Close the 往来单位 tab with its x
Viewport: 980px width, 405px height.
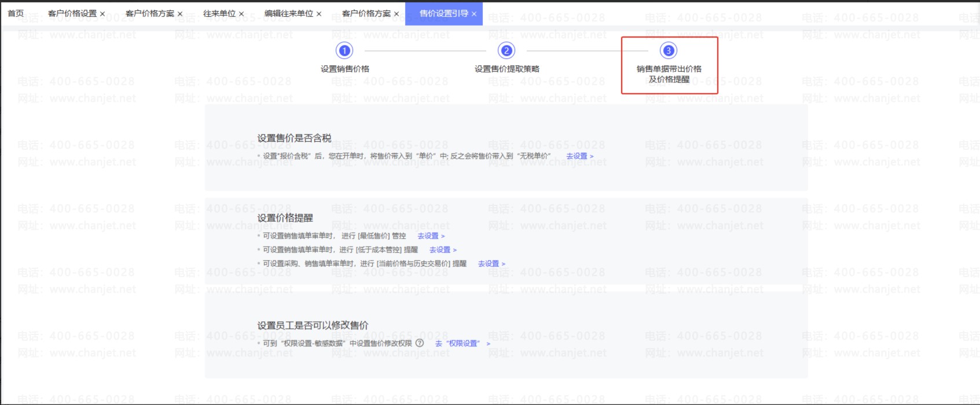tap(241, 14)
